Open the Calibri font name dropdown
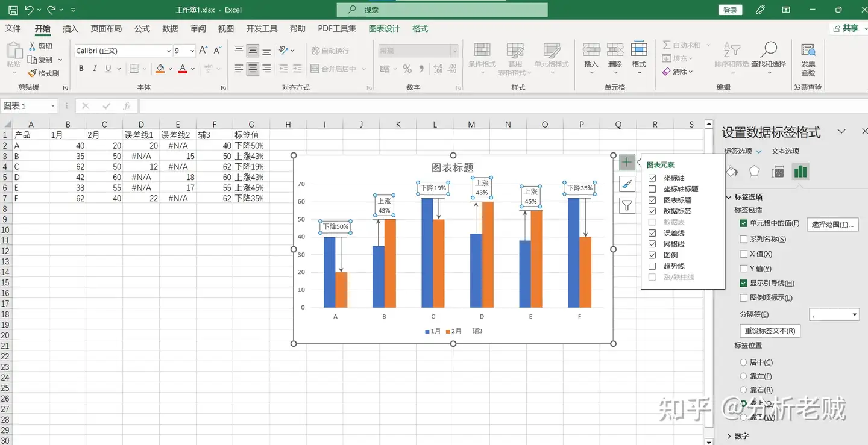 tap(169, 51)
